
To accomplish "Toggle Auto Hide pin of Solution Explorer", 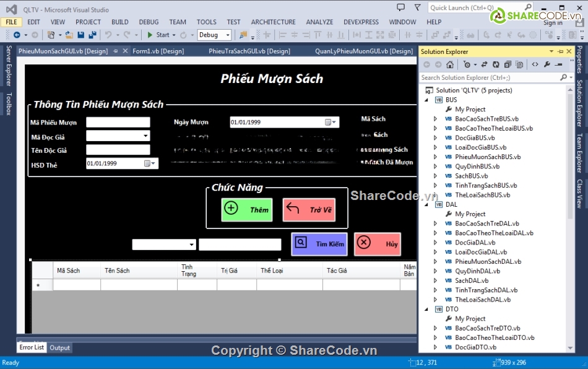I will (x=560, y=51).
